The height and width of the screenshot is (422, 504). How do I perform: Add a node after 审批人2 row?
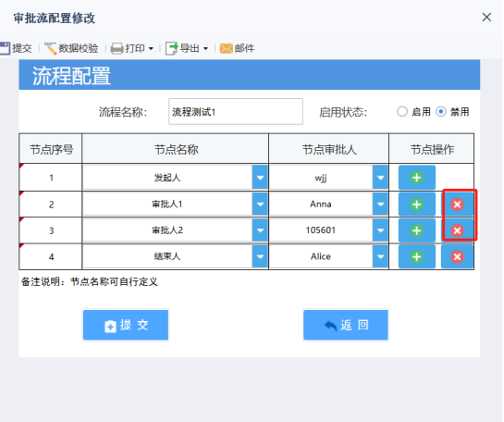click(x=416, y=230)
